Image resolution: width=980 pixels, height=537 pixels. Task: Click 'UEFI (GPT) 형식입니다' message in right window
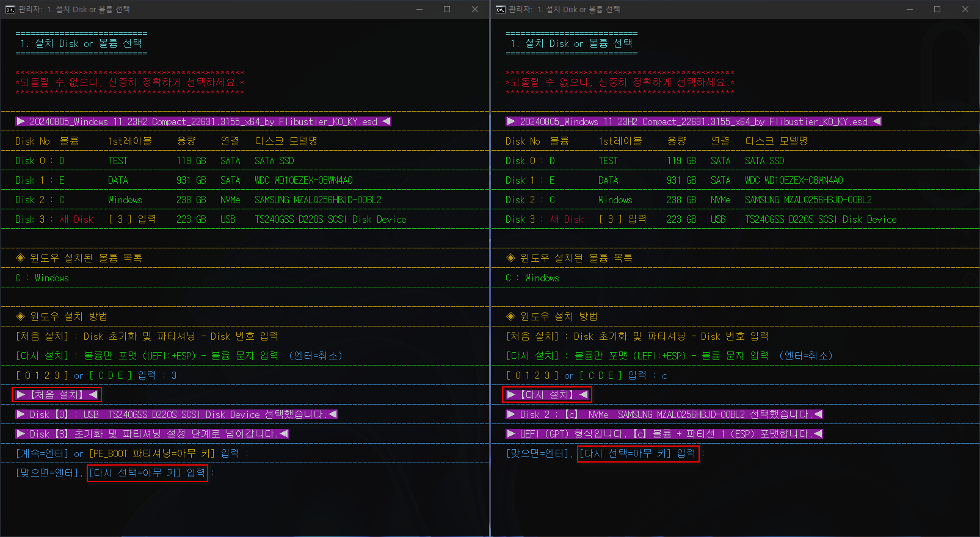click(x=664, y=434)
